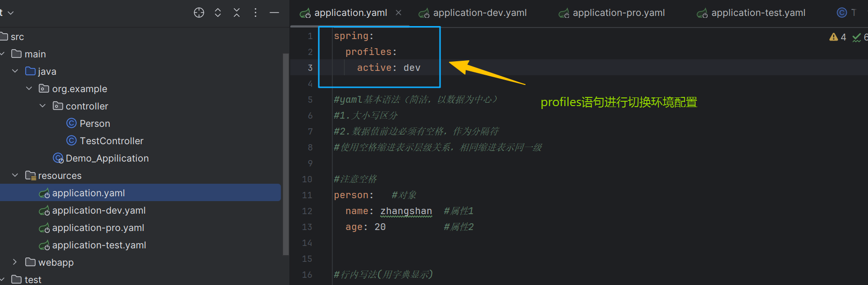Select the java source folder
This screenshot has height=285, width=868.
pos(47,71)
